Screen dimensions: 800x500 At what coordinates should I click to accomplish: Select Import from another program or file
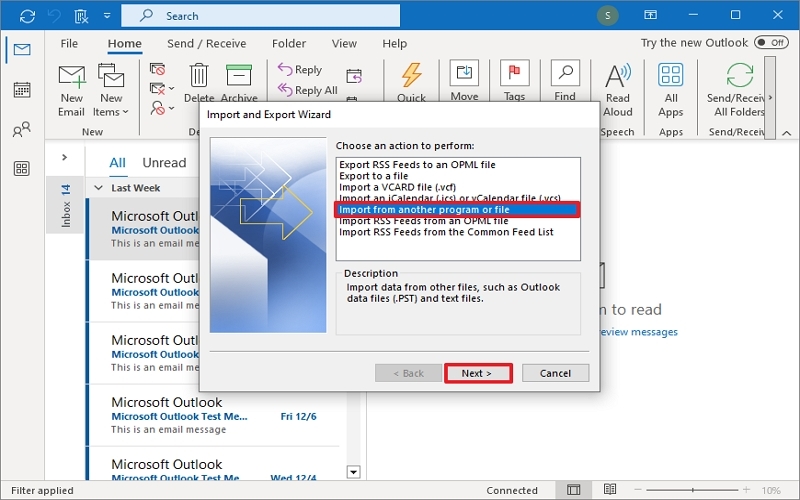tap(457, 210)
